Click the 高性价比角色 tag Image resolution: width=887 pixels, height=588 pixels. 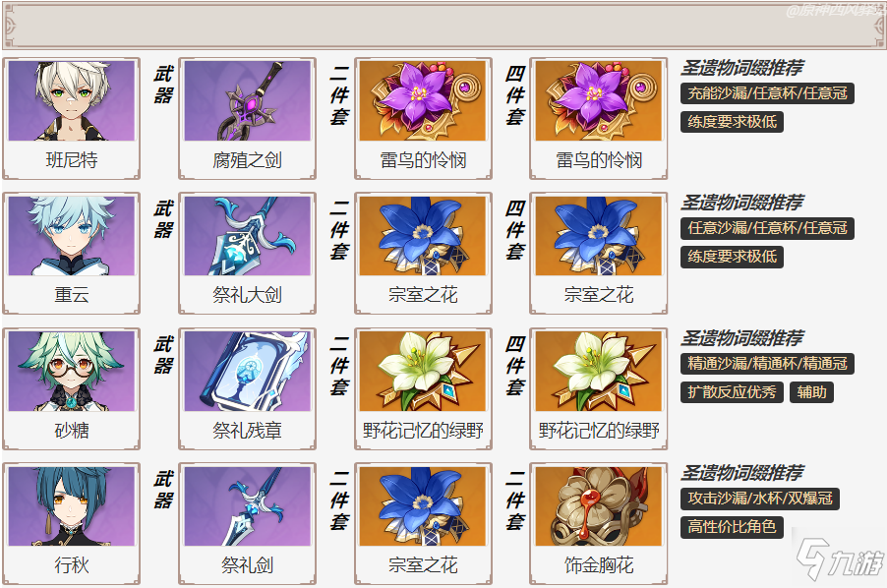[x=732, y=527]
